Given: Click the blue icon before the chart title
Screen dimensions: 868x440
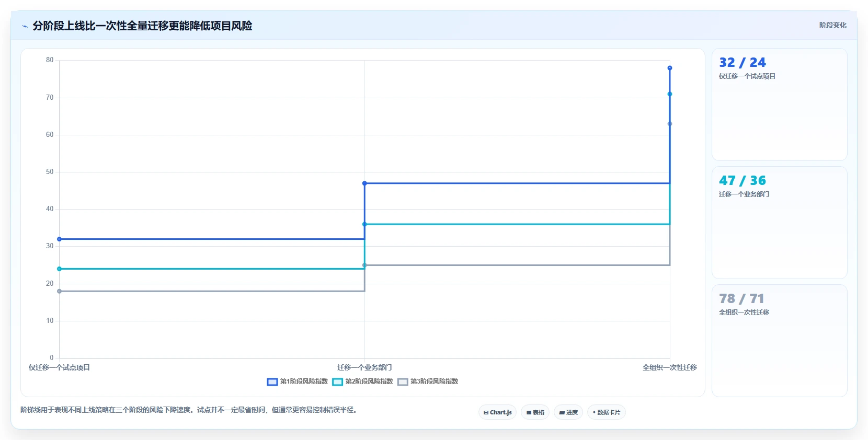Looking at the screenshot, I should pyautogui.click(x=25, y=26).
